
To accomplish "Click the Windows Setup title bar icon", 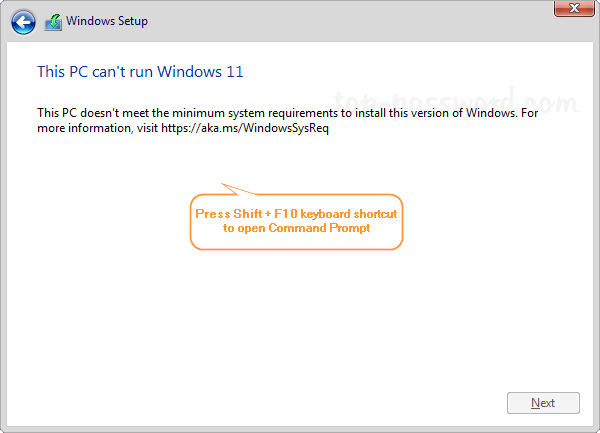I will pyautogui.click(x=54, y=21).
